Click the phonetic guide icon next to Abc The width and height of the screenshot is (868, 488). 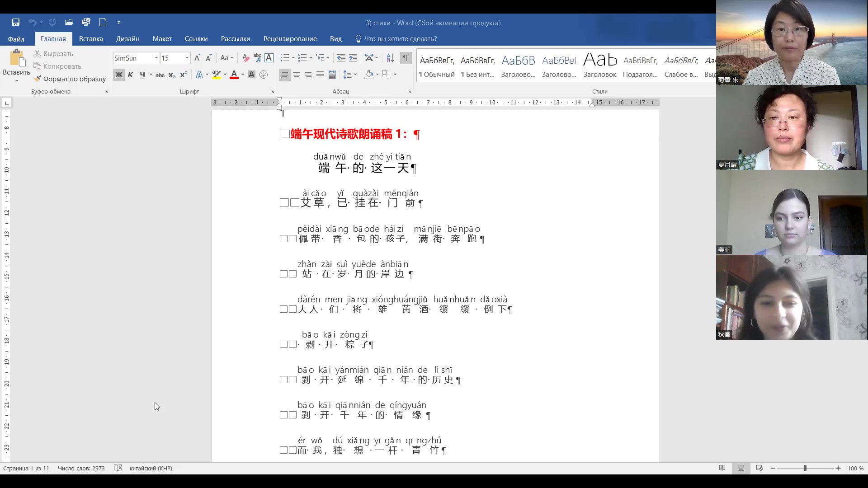pos(257,58)
